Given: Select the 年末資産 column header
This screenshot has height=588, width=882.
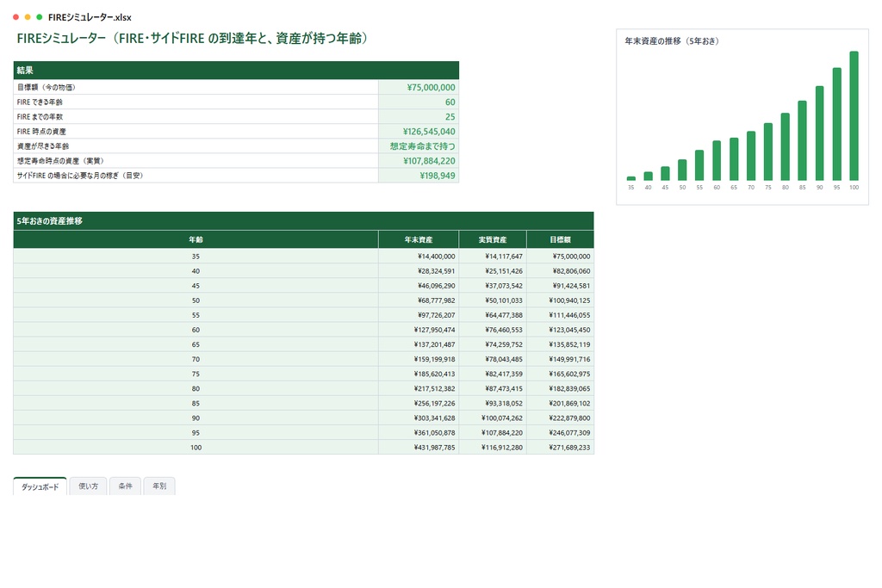Looking at the screenshot, I should click(419, 239).
